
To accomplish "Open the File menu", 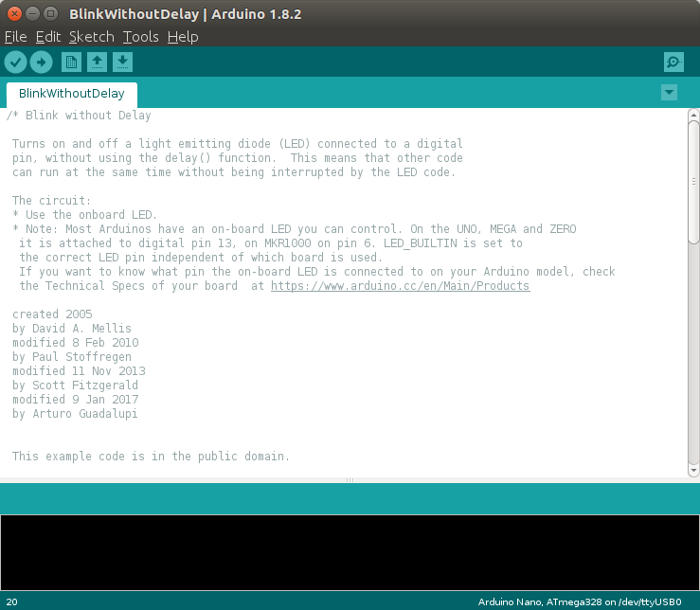I will (15, 37).
